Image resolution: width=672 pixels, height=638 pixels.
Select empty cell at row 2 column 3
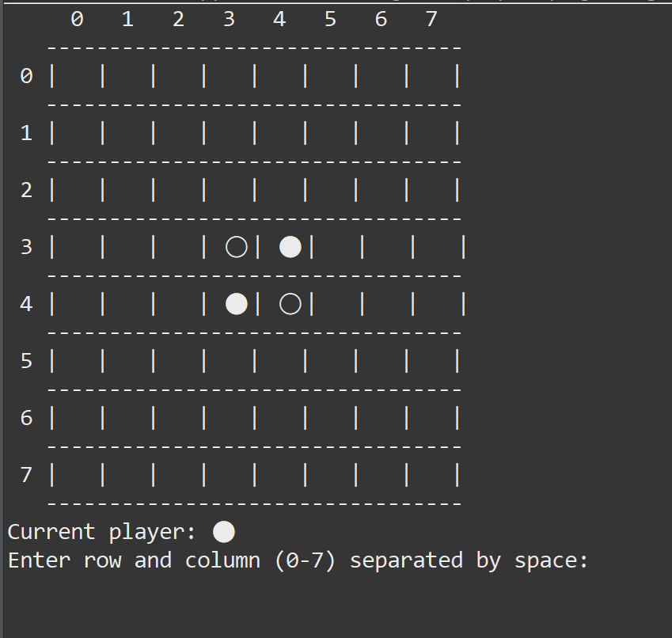pos(230,190)
